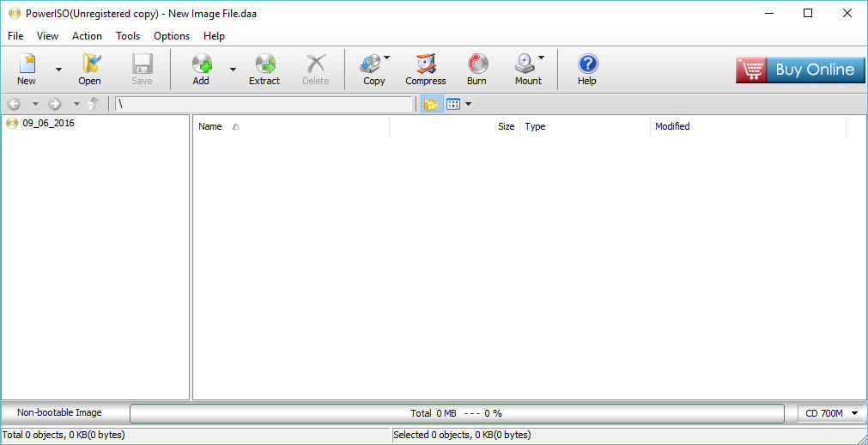Open the File menu
The height and width of the screenshot is (445, 868).
15,36
